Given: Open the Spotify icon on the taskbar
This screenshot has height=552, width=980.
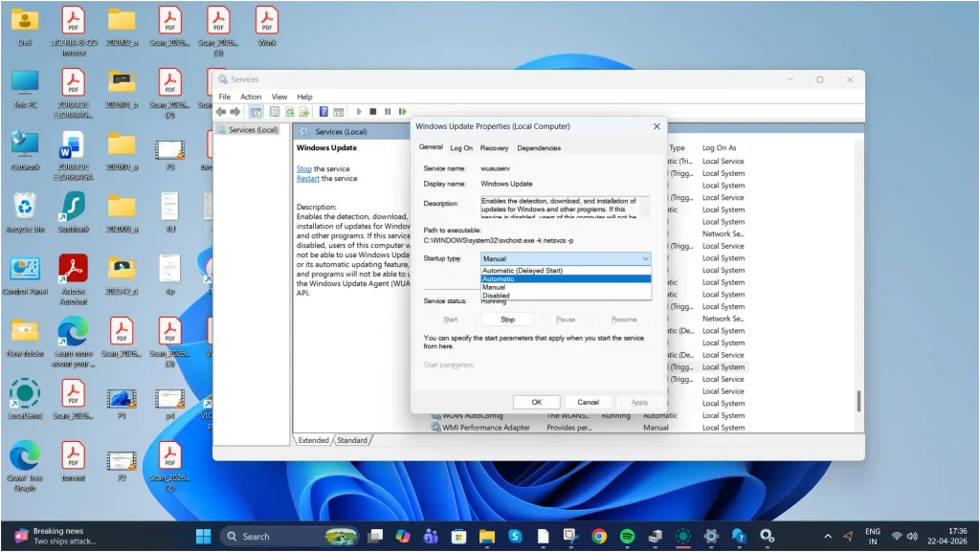Looking at the screenshot, I should [624, 536].
